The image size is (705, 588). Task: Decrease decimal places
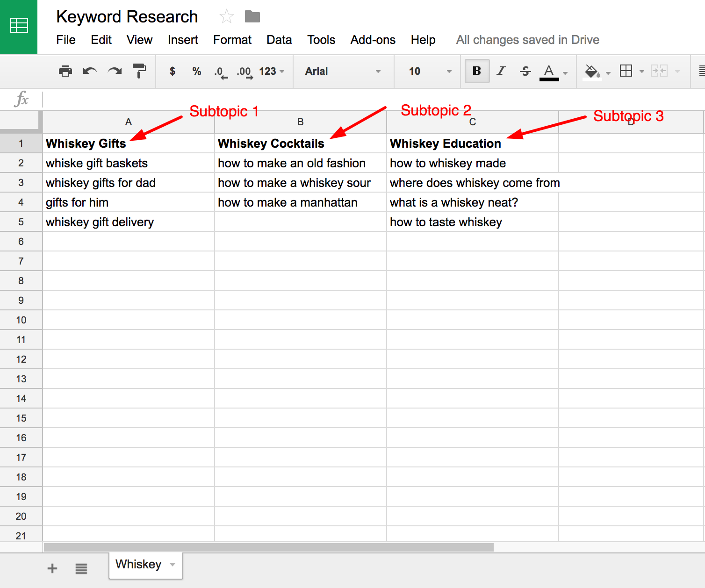pos(220,72)
